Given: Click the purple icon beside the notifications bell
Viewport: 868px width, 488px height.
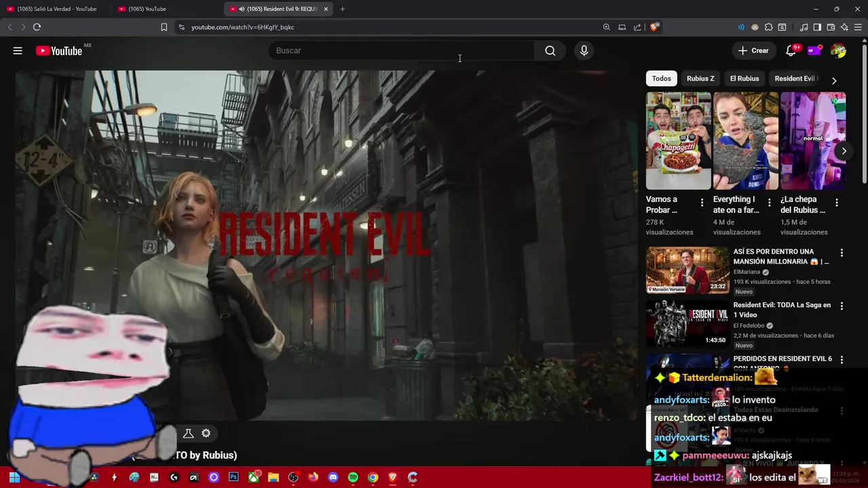Looking at the screenshot, I should pyautogui.click(x=814, y=50).
